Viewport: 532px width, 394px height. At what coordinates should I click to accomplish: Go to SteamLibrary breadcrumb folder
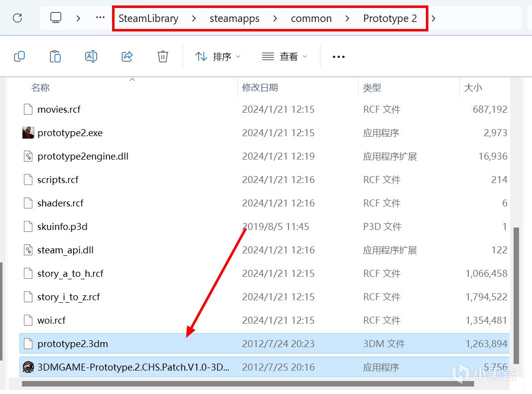(x=148, y=18)
